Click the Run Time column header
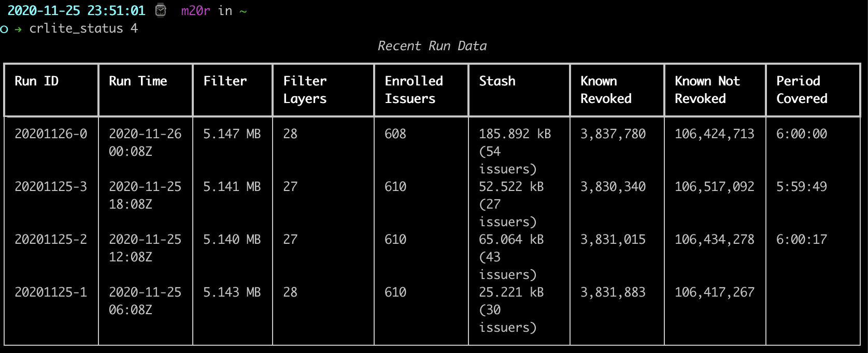This screenshot has width=868, height=353. (x=138, y=81)
